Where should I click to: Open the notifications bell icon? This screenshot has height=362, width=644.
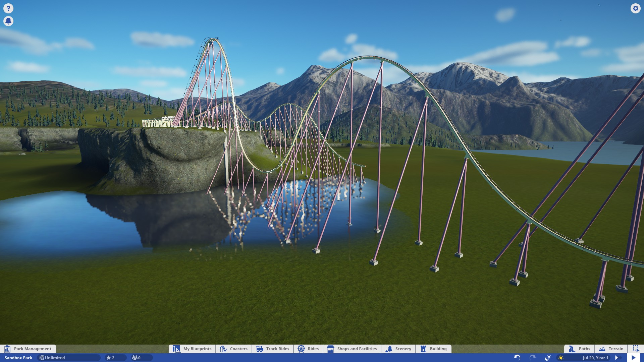pyautogui.click(x=8, y=21)
